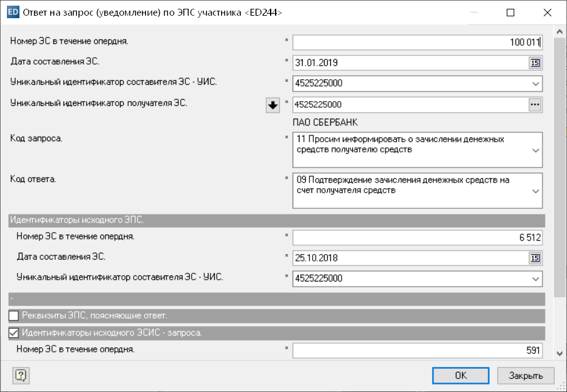Click the "Закрыть" button
567x392 pixels.
[526, 375]
